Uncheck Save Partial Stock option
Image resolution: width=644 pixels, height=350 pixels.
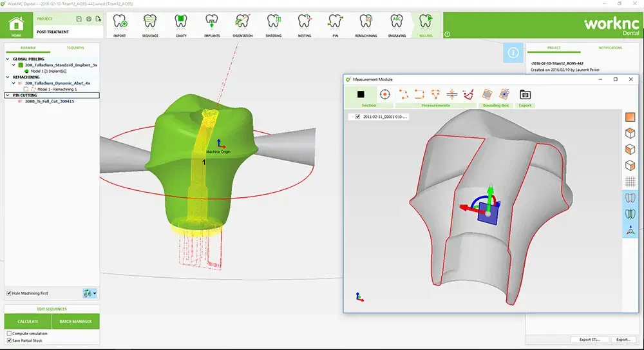pyautogui.click(x=9, y=340)
